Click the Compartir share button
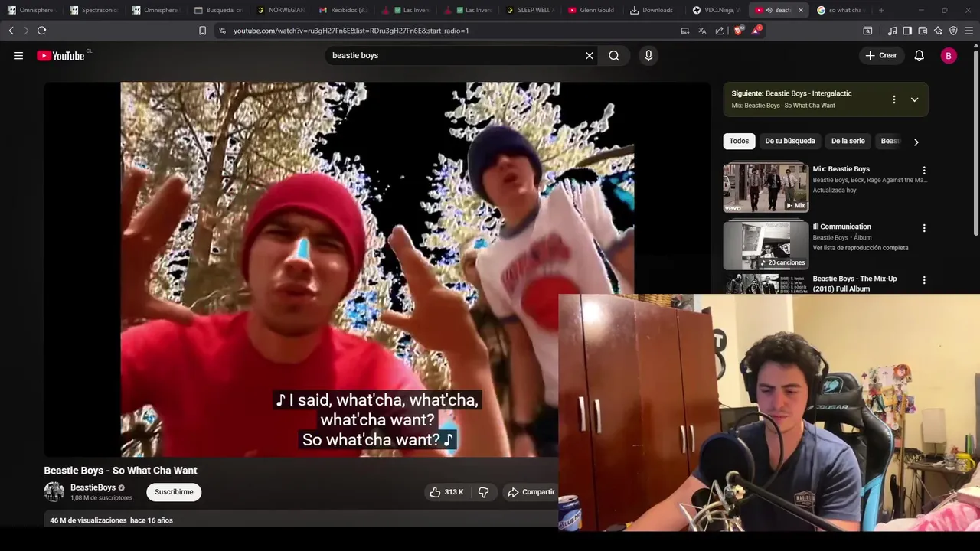 pos(531,492)
